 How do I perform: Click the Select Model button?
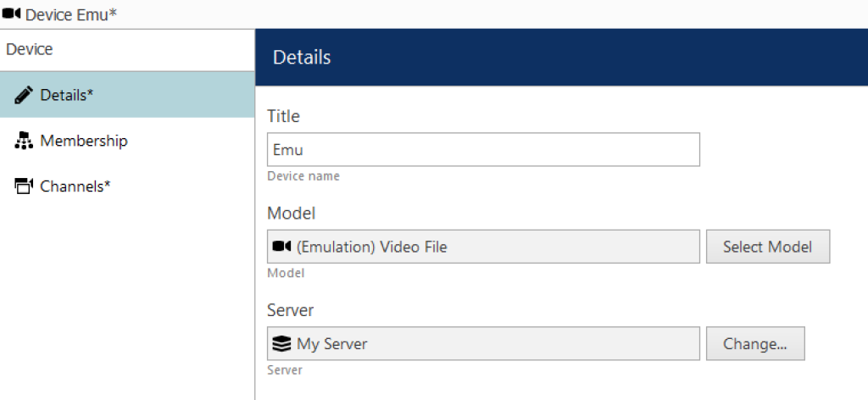pos(768,247)
